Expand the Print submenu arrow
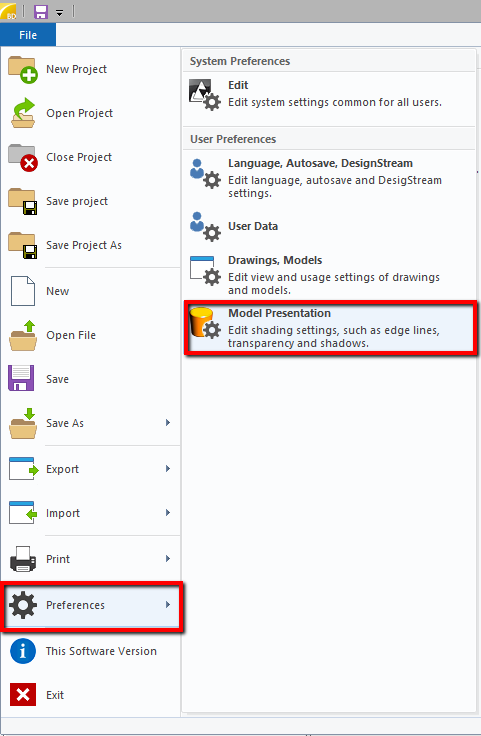 point(168,559)
